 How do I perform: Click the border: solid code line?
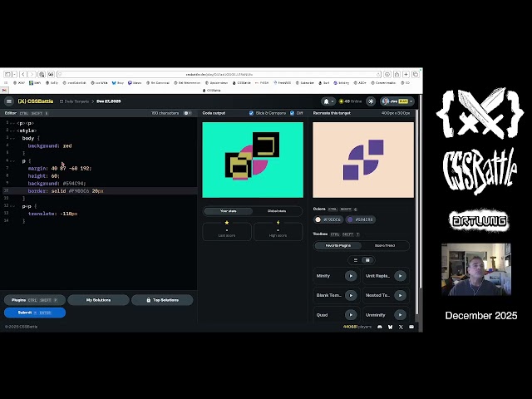[x=66, y=191]
